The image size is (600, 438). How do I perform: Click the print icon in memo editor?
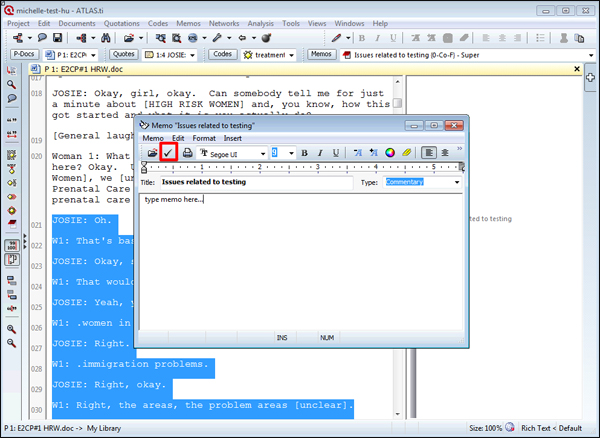point(187,152)
